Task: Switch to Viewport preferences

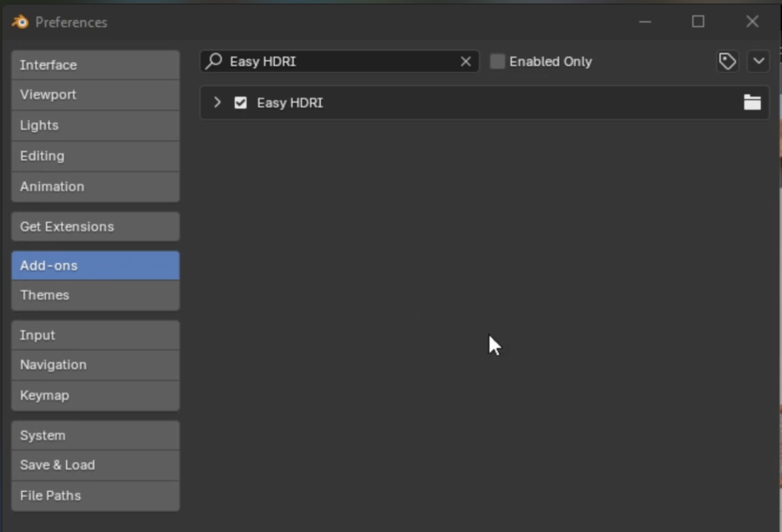Action: pyautogui.click(x=95, y=94)
